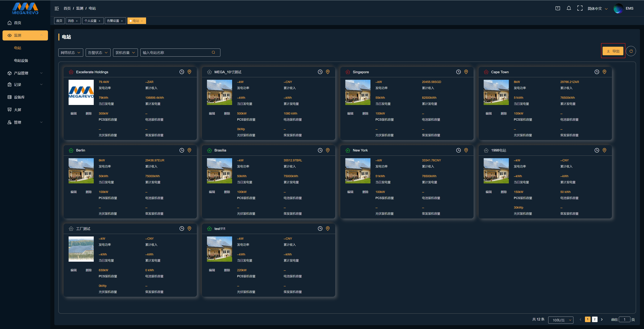
Task: Open the 简体中文 language dropdown
Action: [x=598, y=9]
